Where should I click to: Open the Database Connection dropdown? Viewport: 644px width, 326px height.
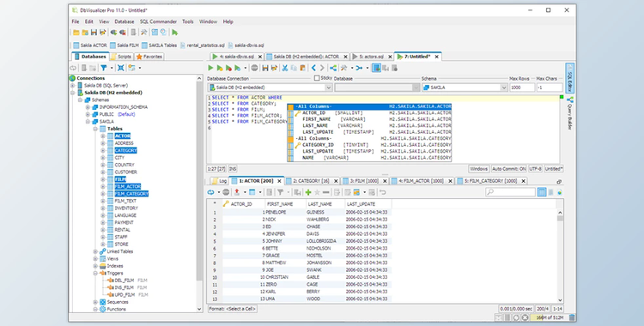pos(270,88)
